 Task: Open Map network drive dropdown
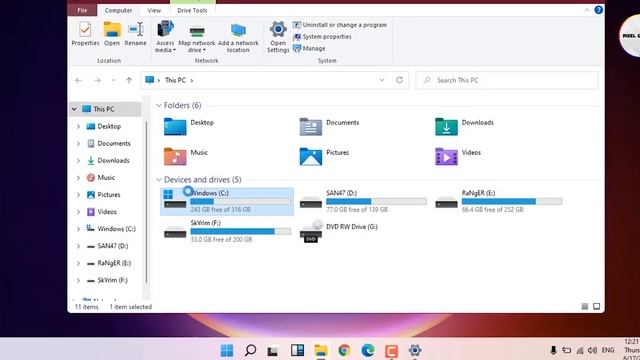coord(197,39)
